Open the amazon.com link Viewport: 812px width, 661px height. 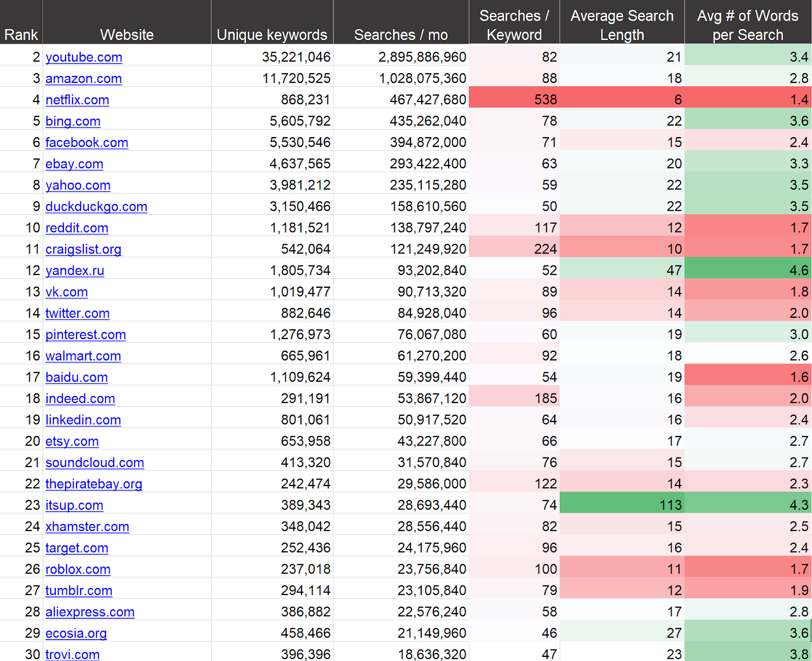84,79
